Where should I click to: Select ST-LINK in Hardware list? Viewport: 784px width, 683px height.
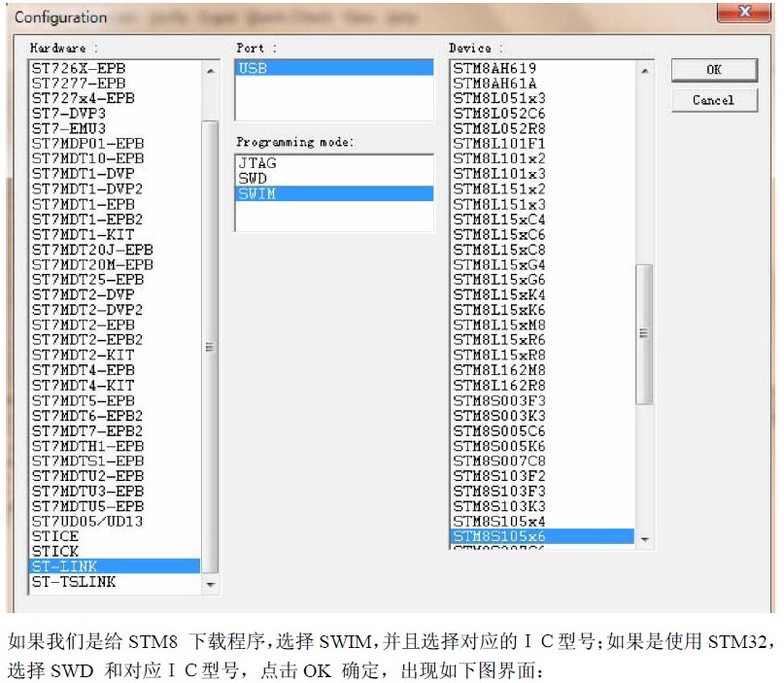coord(115,566)
